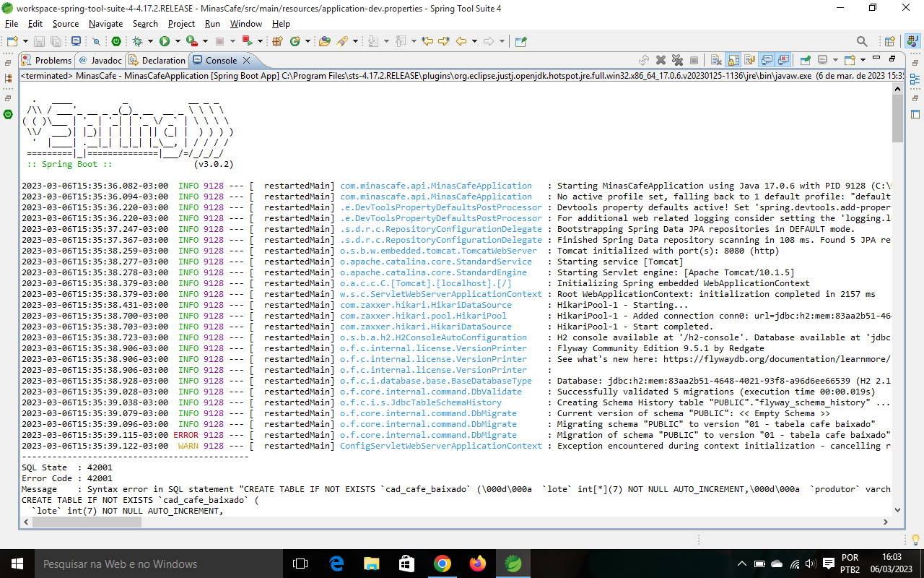Select the Spring perspective icon
The image size is (924, 578).
pos(913,41)
